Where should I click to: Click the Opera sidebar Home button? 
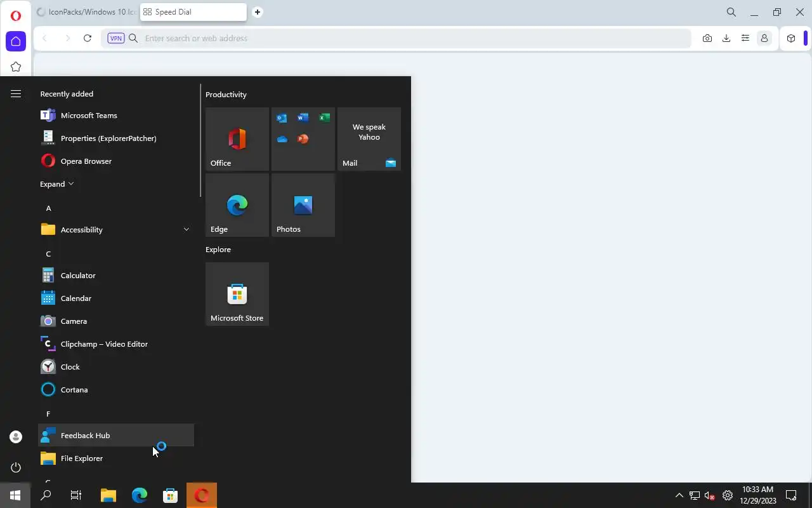click(16, 41)
